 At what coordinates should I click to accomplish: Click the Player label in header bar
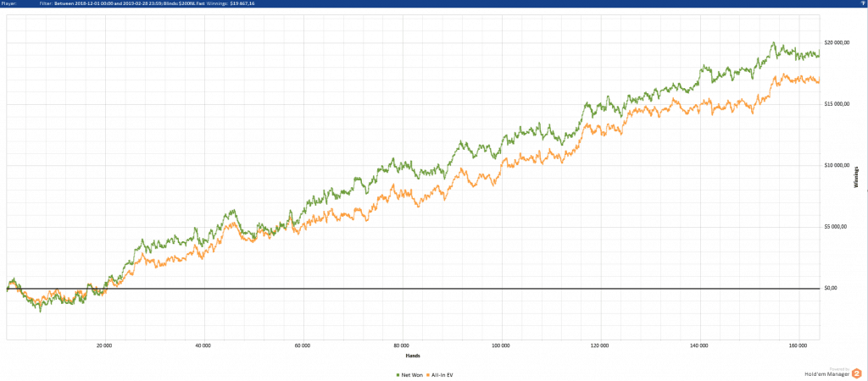point(10,3)
